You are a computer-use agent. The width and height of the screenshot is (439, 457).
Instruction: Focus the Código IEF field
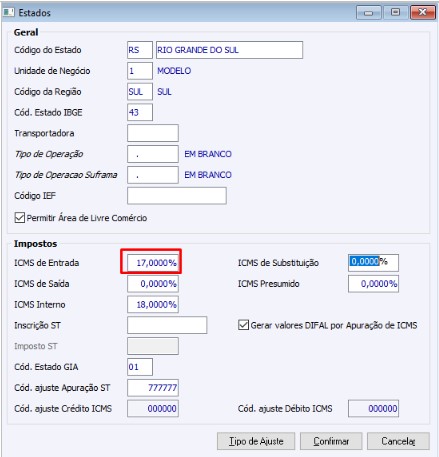point(177,196)
